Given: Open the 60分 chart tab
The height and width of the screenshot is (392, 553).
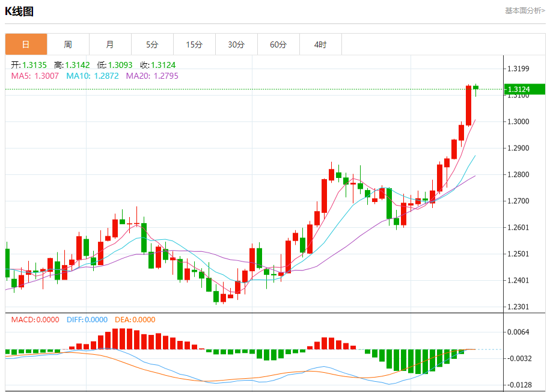Looking at the screenshot, I should (x=278, y=44).
